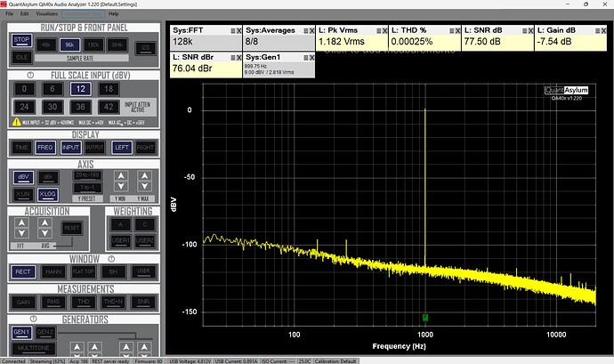Enable the A weighting filter

tap(118, 225)
